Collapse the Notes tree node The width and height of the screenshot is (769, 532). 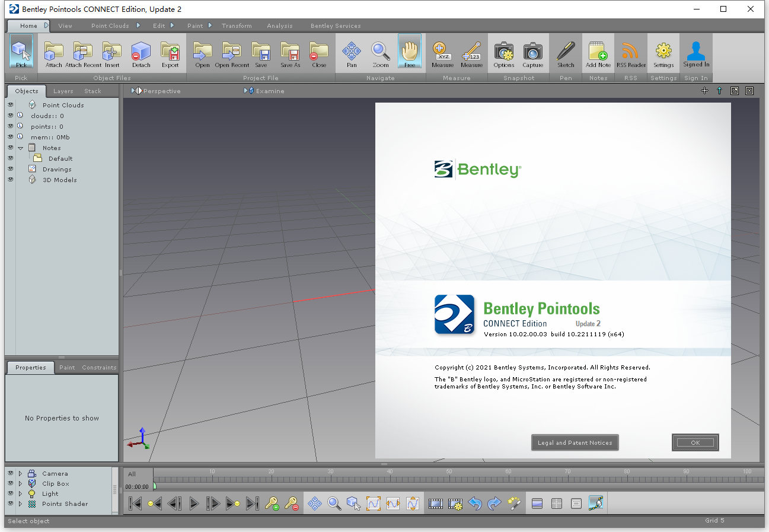point(20,148)
